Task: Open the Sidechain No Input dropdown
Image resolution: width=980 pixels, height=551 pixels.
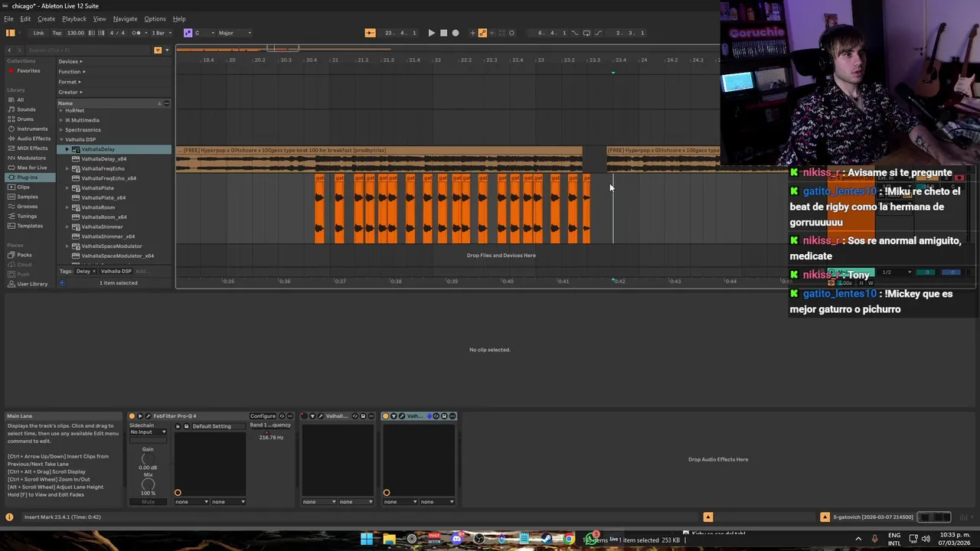Action: click(148, 432)
